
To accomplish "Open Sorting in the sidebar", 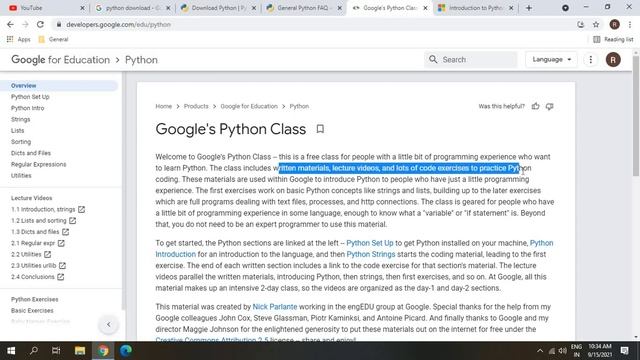I will (x=21, y=142).
